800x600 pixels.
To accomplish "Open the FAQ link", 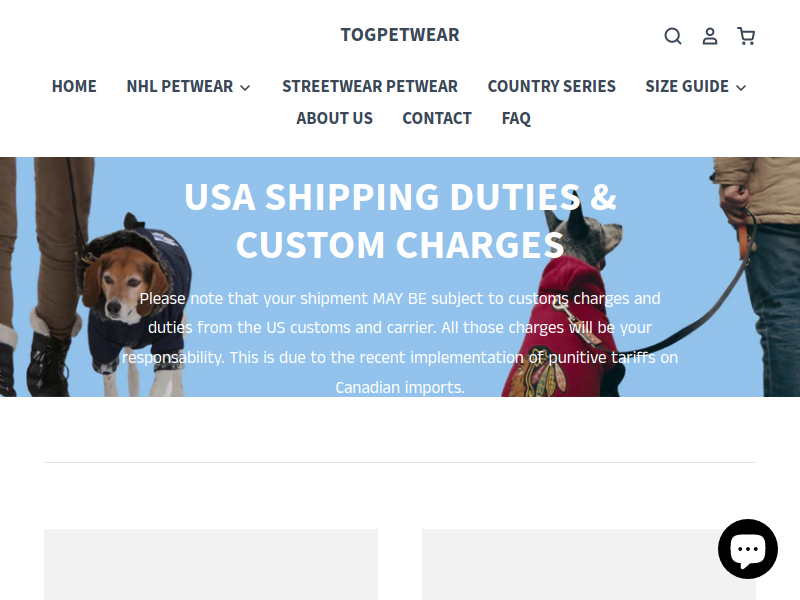I will click(516, 118).
